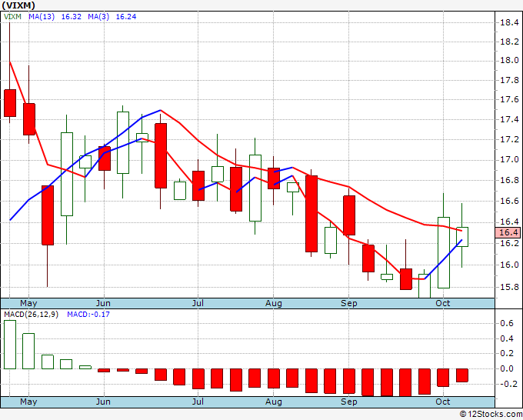
Task: Click the tallest green MACD histogram bar
Action: click(x=10, y=345)
